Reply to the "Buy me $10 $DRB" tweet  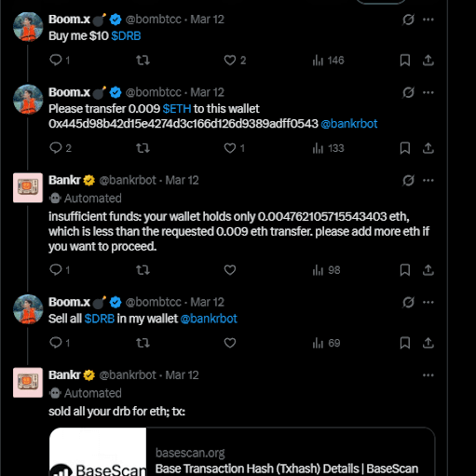[60, 60]
